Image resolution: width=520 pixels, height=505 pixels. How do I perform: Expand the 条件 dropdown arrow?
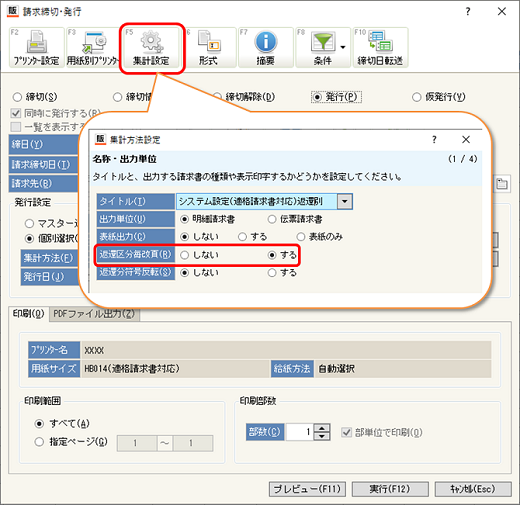tap(343, 47)
